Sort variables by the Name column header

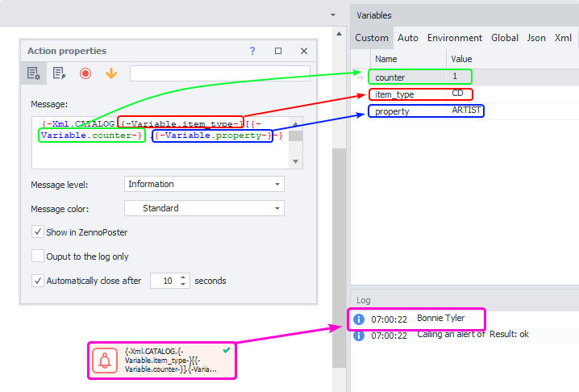(x=408, y=59)
